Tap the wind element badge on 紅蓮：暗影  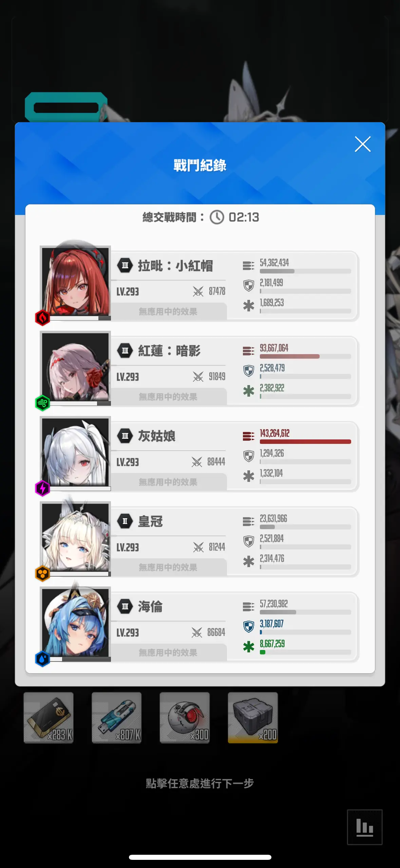click(x=42, y=403)
